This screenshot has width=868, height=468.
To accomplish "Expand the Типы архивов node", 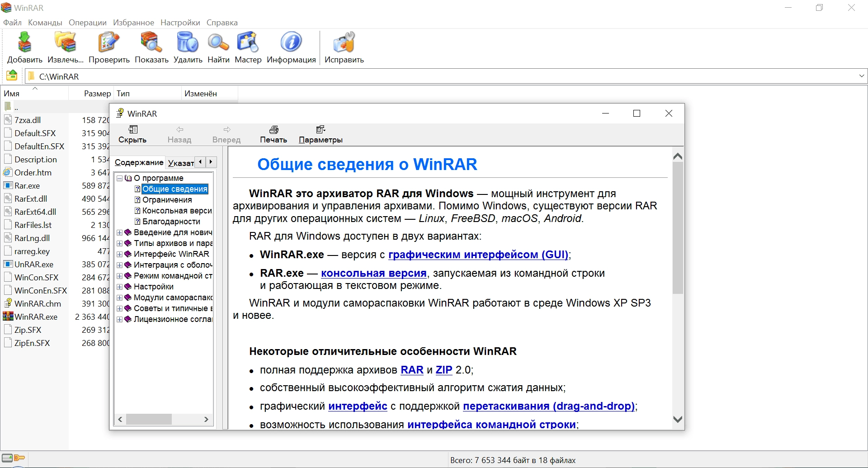I will 119,243.
